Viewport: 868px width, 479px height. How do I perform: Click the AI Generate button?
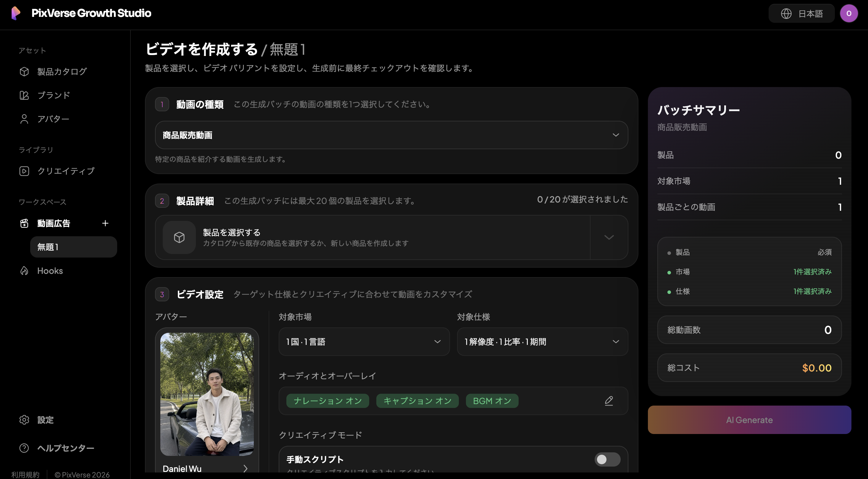click(749, 420)
